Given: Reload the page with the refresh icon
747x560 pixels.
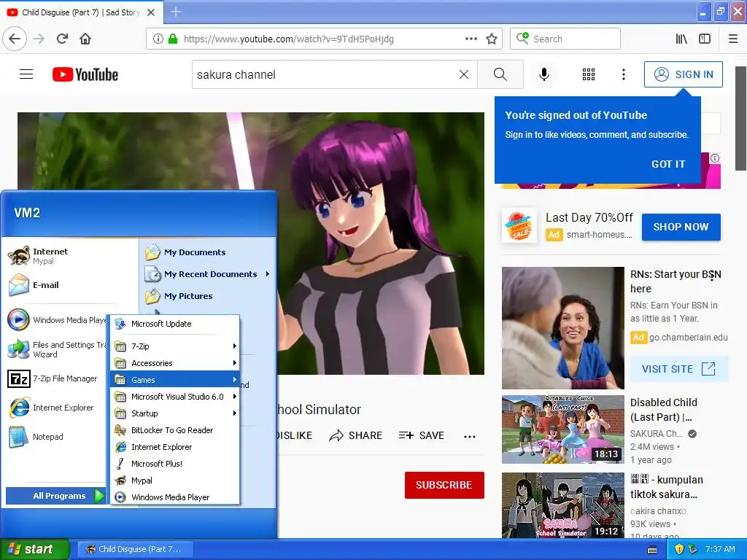Looking at the screenshot, I should click(62, 39).
